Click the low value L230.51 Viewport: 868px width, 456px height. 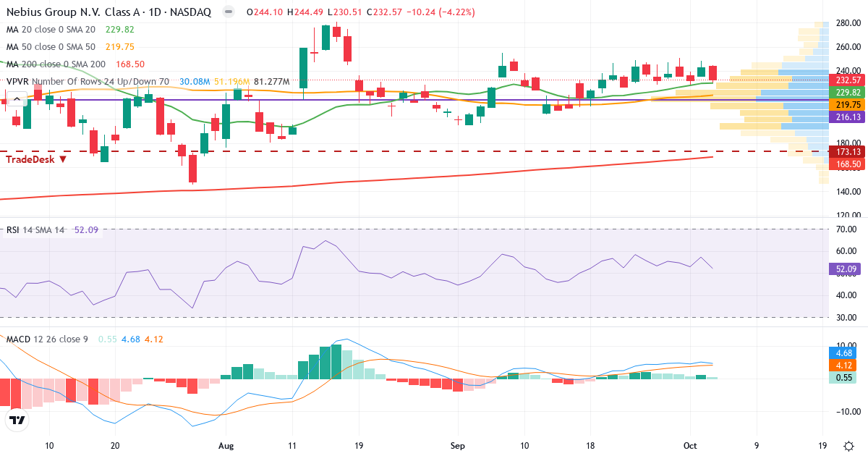[345, 12]
